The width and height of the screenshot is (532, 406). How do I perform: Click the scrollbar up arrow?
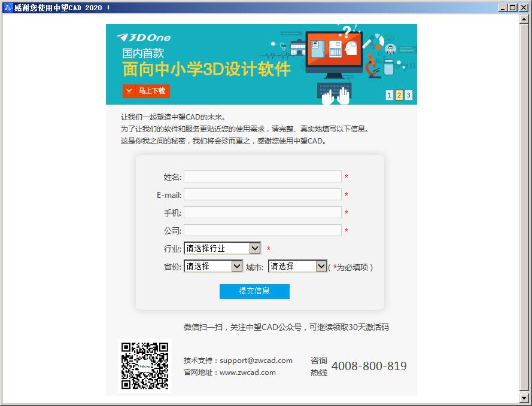(x=524, y=19)
